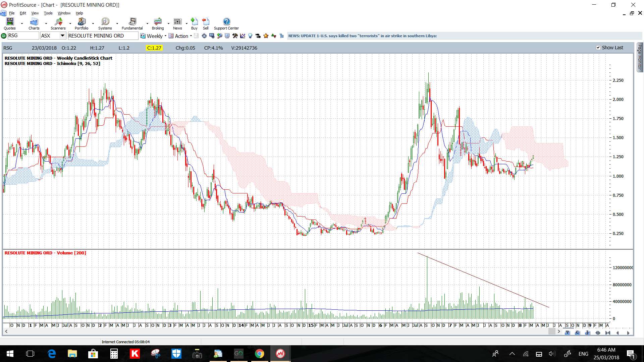Open the Portfolio toolbar icon

(x=82, y=24)
